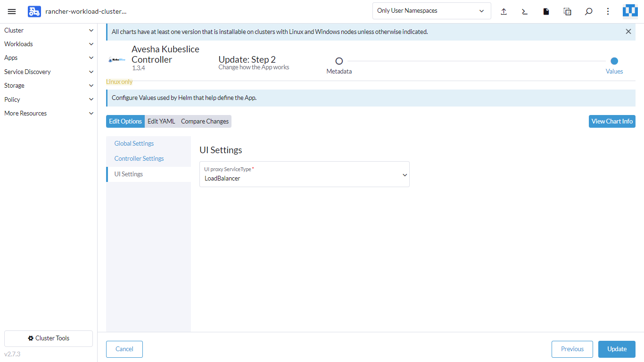Image resolution: width=644 pixels, height=362 pixels.
Task: Click the Values step circle
Action: pos(614,61)
